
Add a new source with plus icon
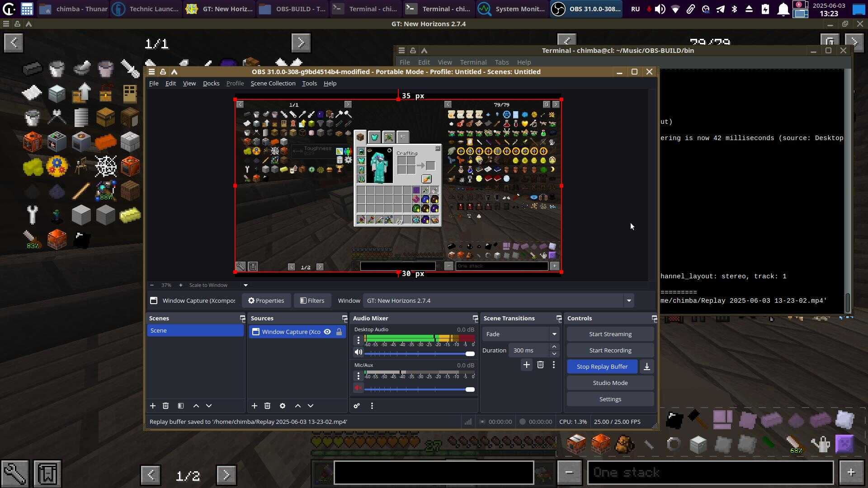pyautogui.click(x=254, y=406)
